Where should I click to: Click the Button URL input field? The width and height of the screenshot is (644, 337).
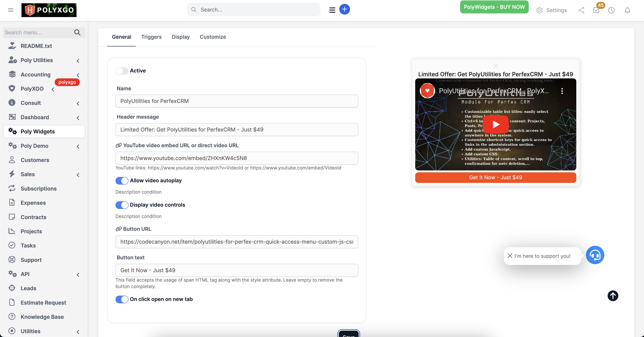click(x=236, y=242)
